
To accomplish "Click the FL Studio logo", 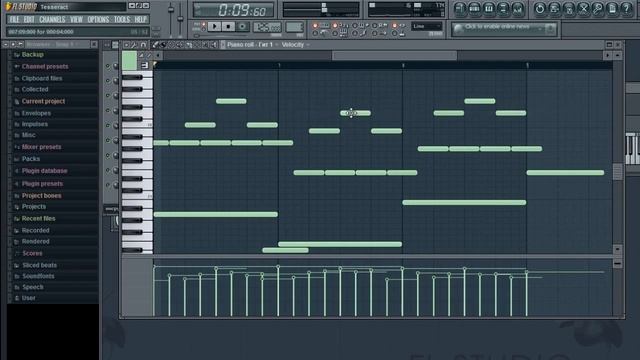I will [21, 7].
